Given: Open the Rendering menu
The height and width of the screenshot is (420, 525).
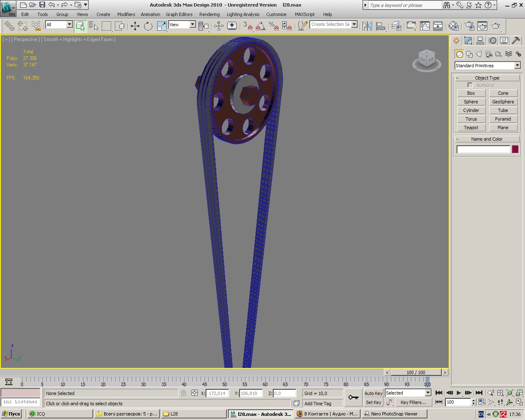Looking at the screenshot, I should [209, 14].
